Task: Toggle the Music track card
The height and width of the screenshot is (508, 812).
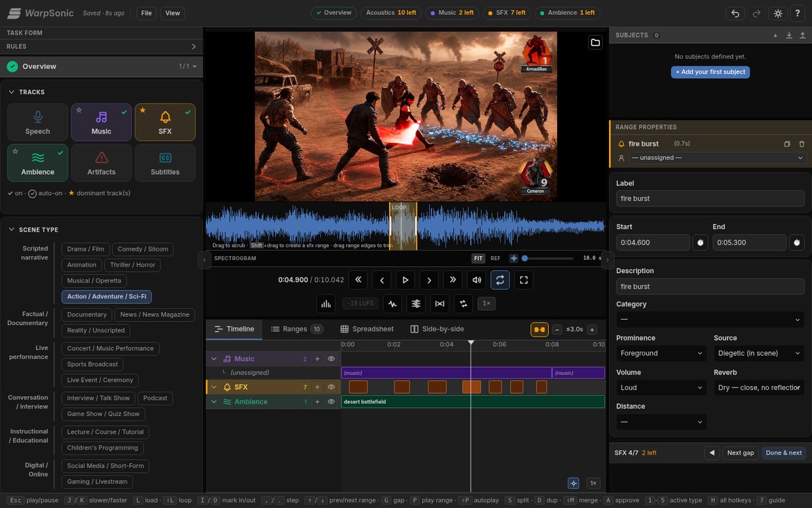Action: point(101,122)
